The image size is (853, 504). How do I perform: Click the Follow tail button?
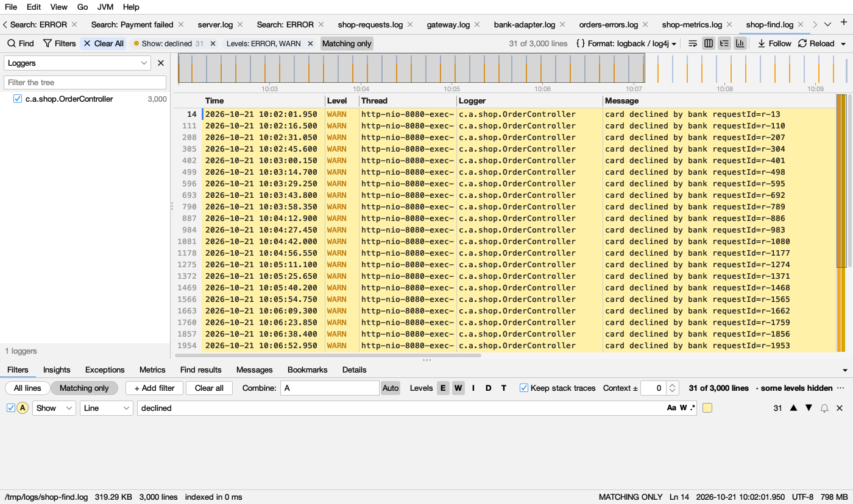coord(774,43)
